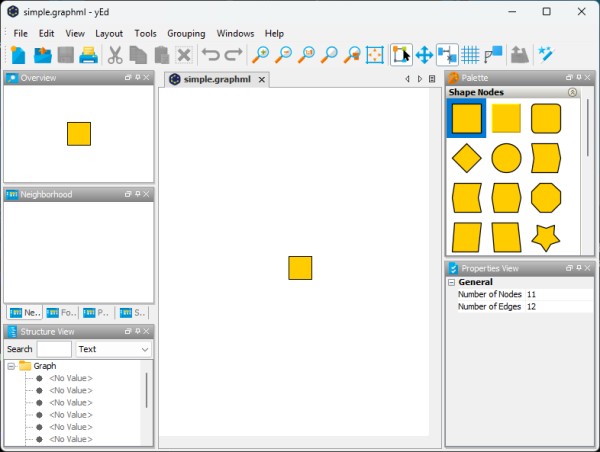The height and width of the screenshot is (452, 600).
Task: Click the Open file toolbar icon
Action: point(42,55)
